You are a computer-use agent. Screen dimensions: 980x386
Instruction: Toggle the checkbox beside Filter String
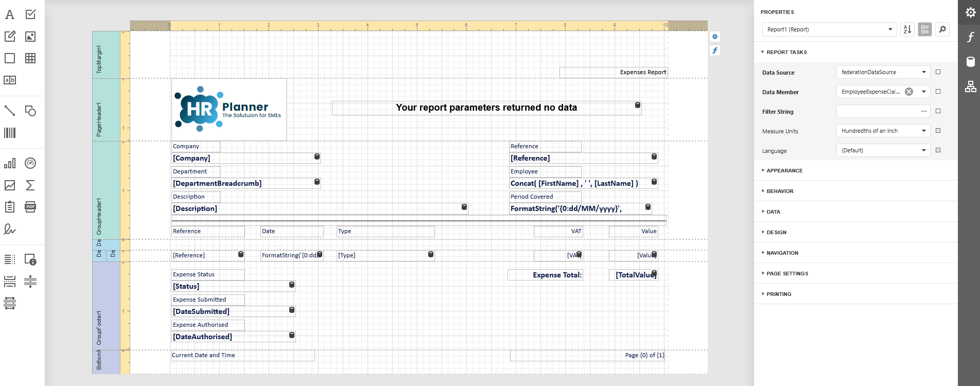pyautogui.click(x=938, y=111)
